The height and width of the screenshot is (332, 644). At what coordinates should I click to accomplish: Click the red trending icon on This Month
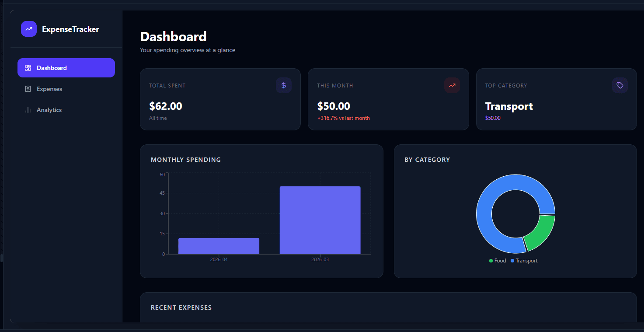[452, 85]
